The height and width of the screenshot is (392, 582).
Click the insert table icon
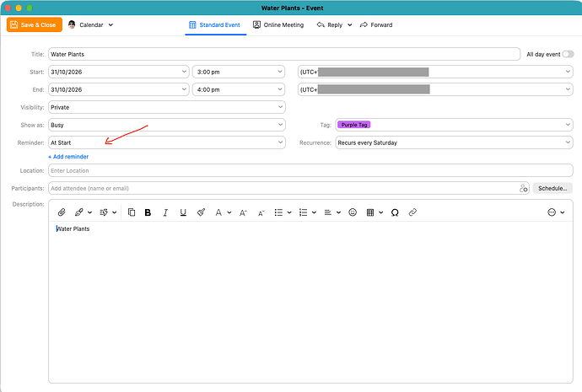click(370, 212)
